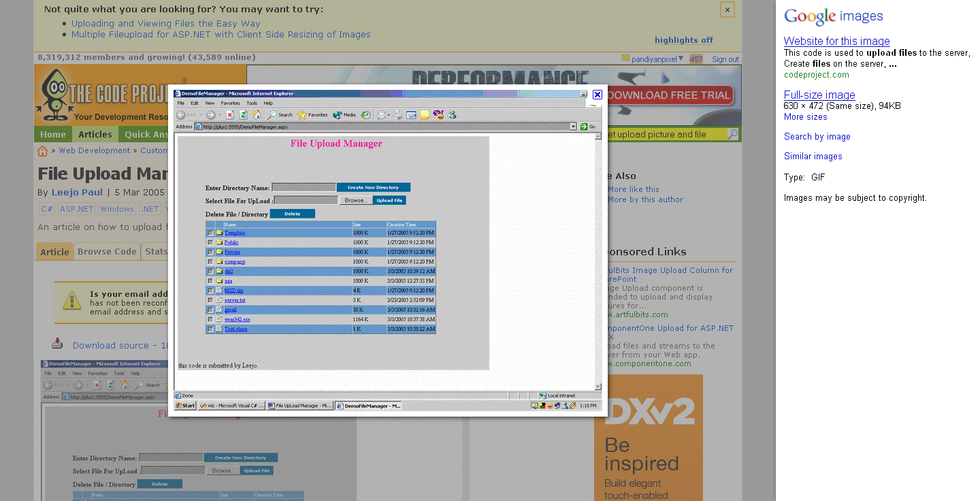
Task: Click the magnifier icon in the Code Project search box
Action: [733, 134]
